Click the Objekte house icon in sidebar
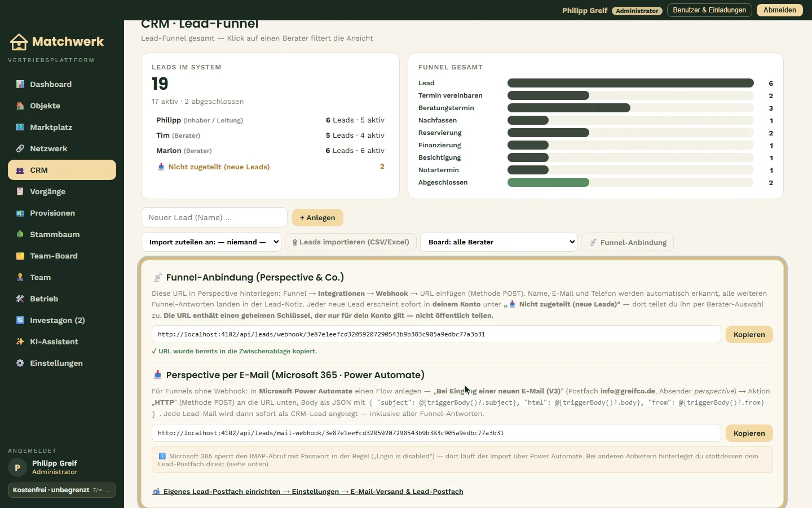This screenshot has width=812, height=508. 20,106
